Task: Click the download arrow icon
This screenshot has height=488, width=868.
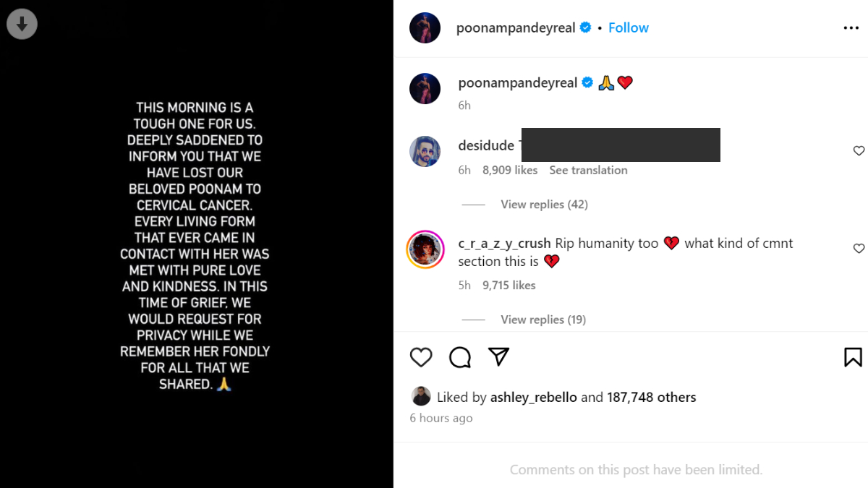Action: point(22,25)
